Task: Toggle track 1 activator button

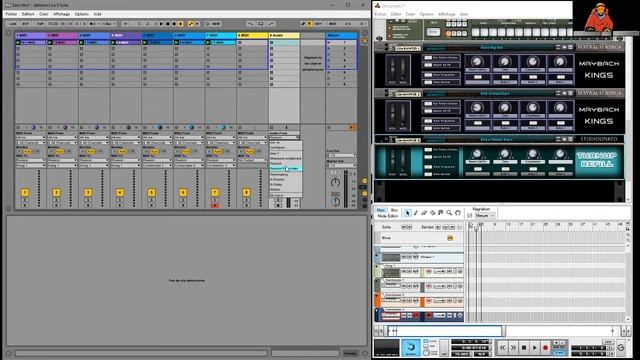Action: [24, 192]
